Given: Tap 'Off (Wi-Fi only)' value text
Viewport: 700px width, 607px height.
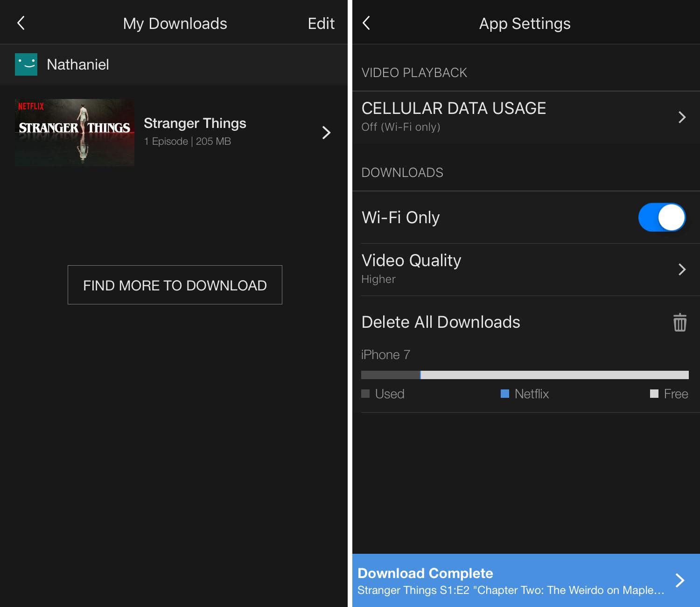Looking at the screenshot, I should click(x=401, y=127).
